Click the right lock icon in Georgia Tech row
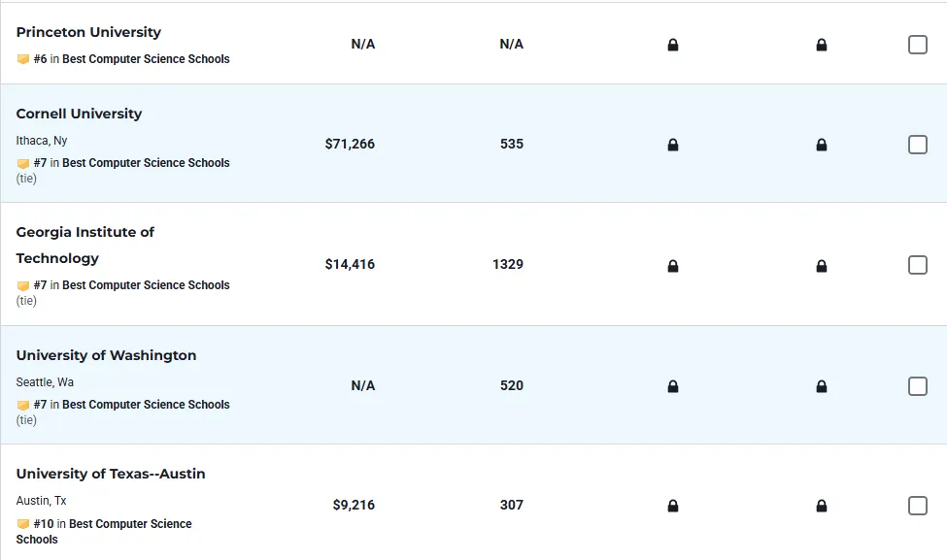 click(x=822, y=266)
